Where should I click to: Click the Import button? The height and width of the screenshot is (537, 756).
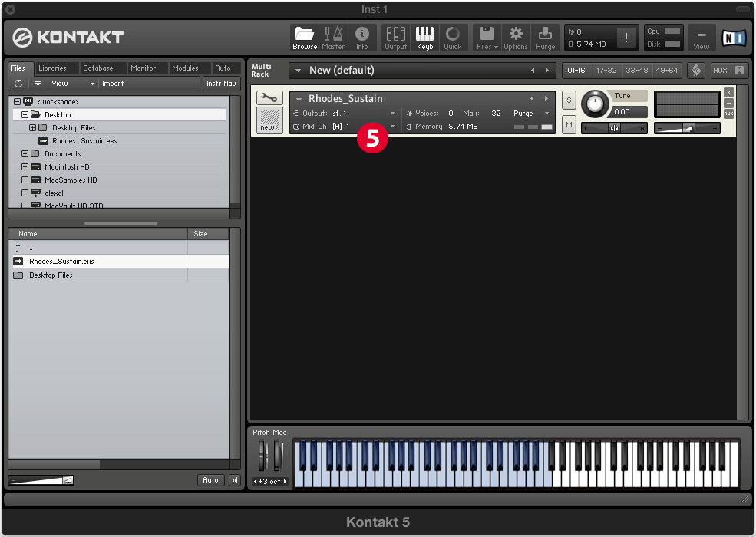point(113,84)
